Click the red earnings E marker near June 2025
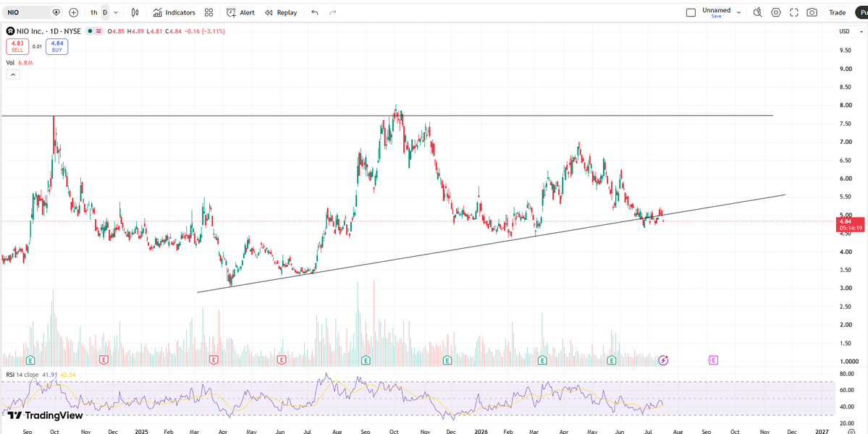This screenshot has width=868, height=434. tap(281, 360)
